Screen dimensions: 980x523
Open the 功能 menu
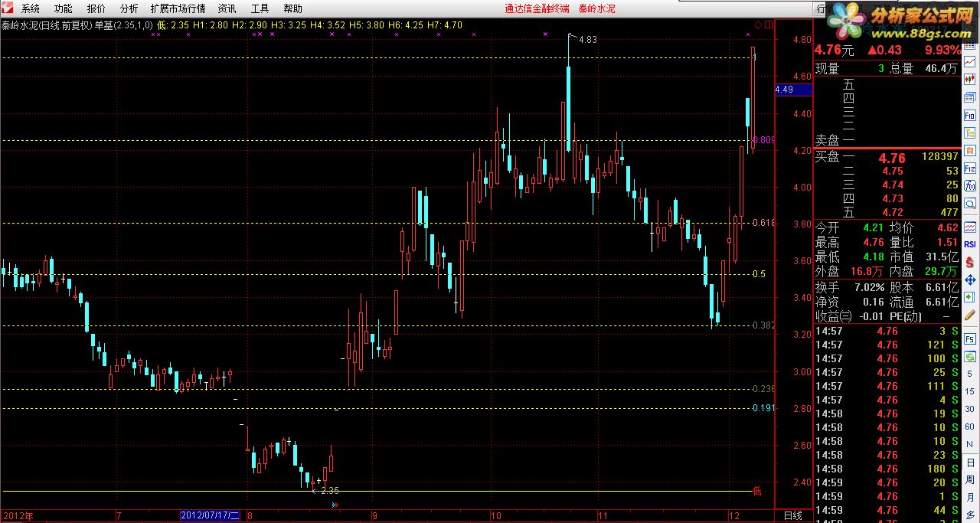64,9
